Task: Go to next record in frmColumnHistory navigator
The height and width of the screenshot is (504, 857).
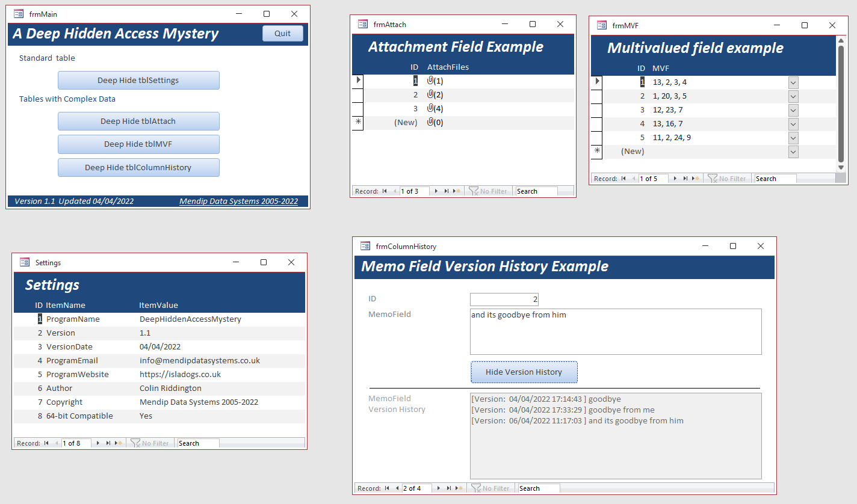Action: click(439, 488)
